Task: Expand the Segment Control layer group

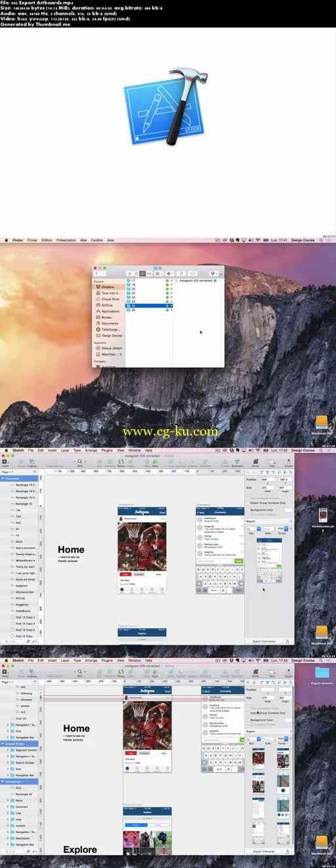Action: 8,750
